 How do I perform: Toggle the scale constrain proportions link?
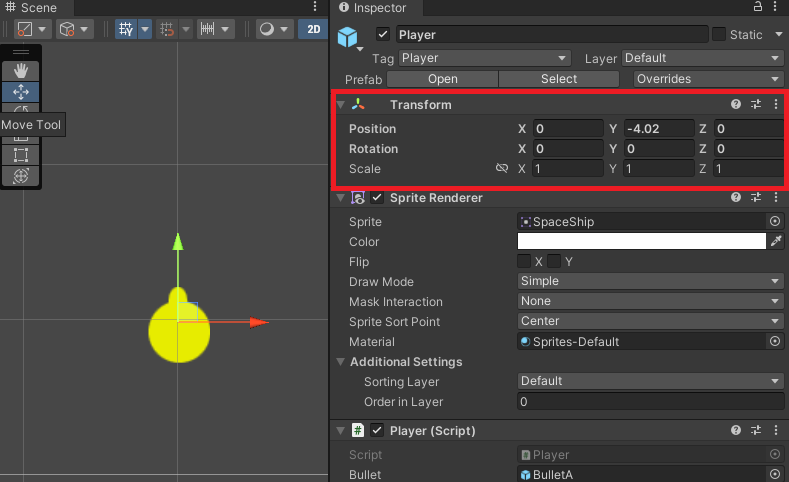[x=502, y=169]
